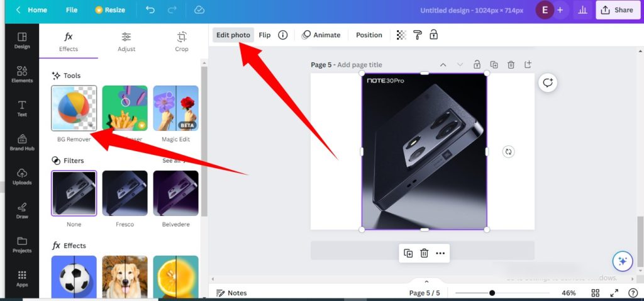
Task: Choose the golden dog effect thumbnail
Action: 125,276
